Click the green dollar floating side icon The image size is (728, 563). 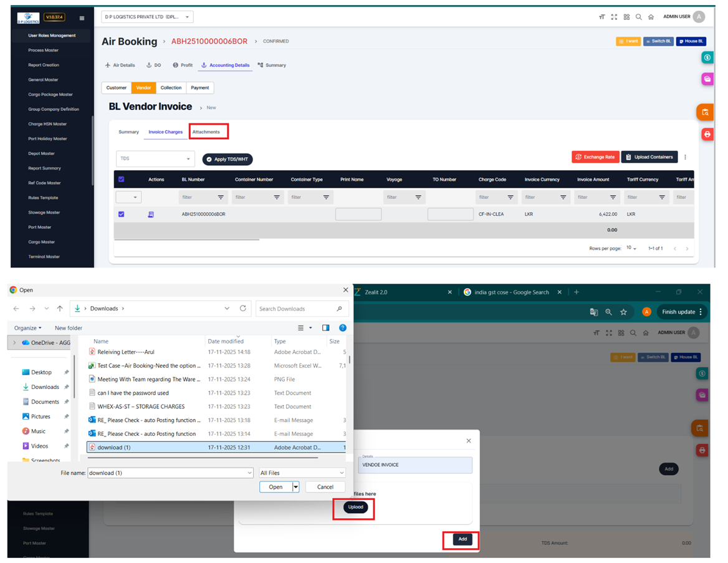[707, 57]
